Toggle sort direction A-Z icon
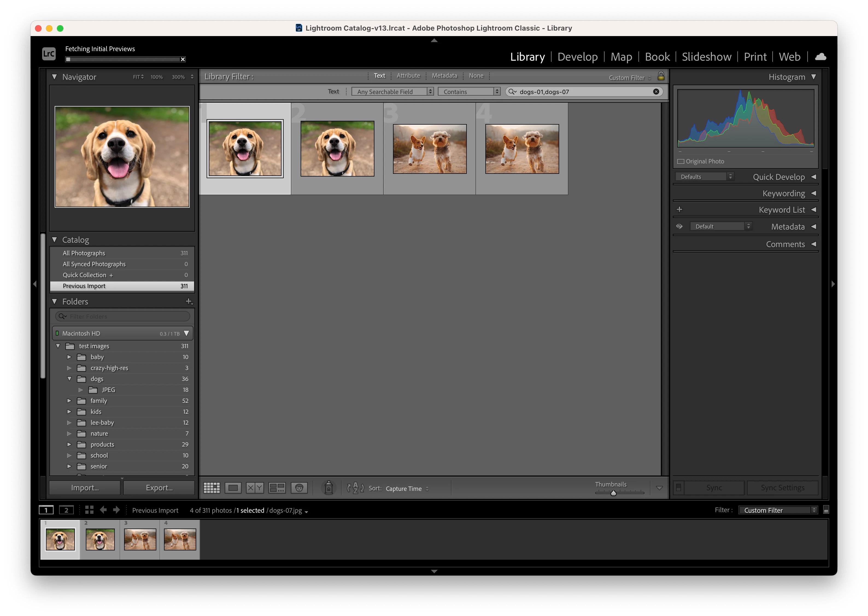Screen dimensions: 868x616 [355, 488]
